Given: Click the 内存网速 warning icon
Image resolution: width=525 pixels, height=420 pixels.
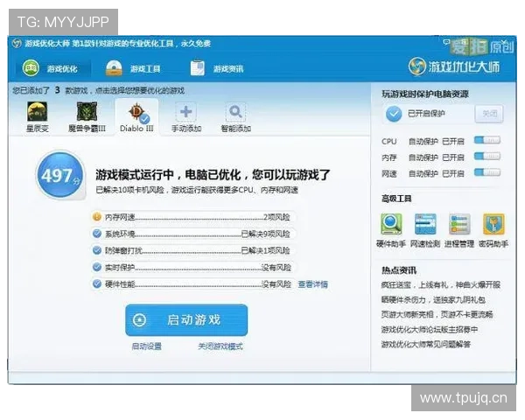Looking at the screenshot, I should point(97,217).
